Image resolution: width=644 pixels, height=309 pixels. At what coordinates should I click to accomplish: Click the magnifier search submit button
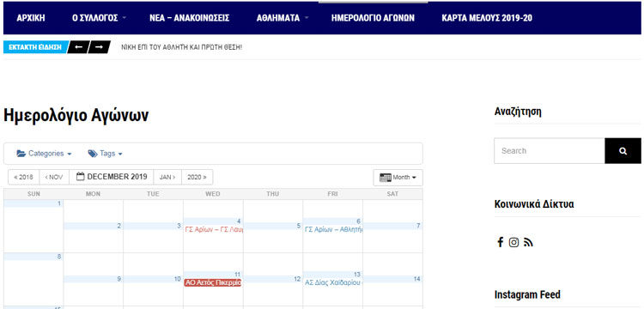click(x=623, y=150)
